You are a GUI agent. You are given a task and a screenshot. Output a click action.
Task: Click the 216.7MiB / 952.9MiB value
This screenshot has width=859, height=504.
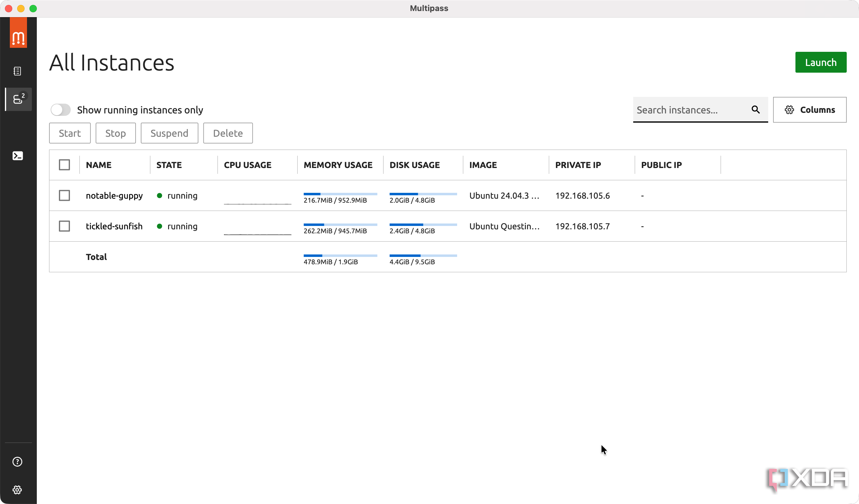[335, 200]
